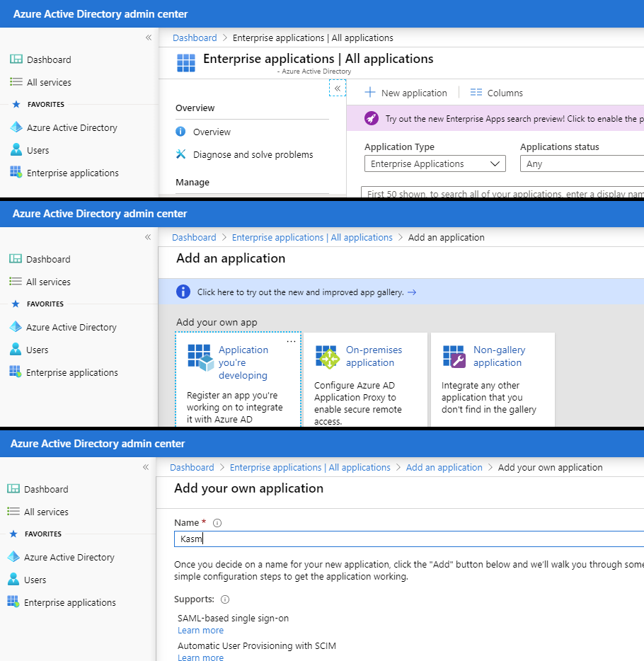
Task: Click the rocket icon in the preview banner
Action: (x=372, y=119)
